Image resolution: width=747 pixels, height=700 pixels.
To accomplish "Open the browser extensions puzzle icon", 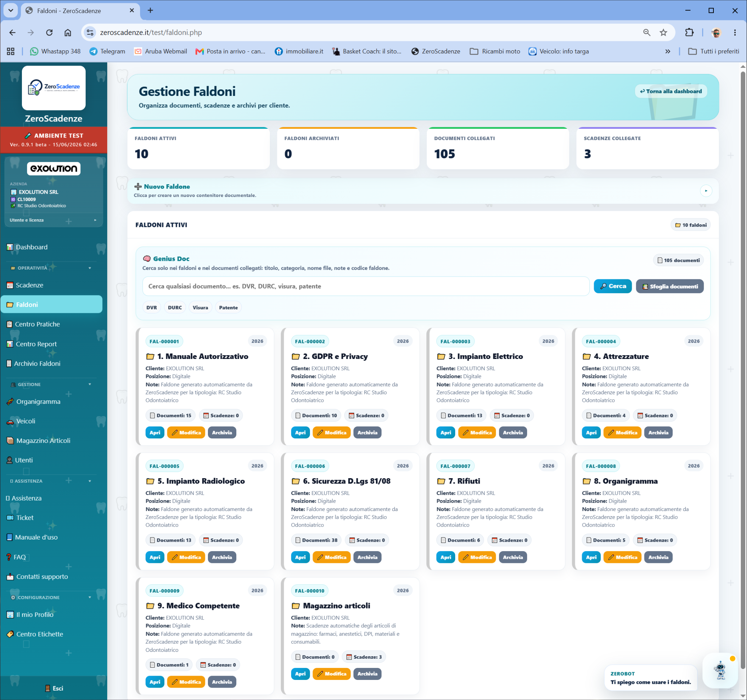I will pyautogui.click(x=689, y=32).
